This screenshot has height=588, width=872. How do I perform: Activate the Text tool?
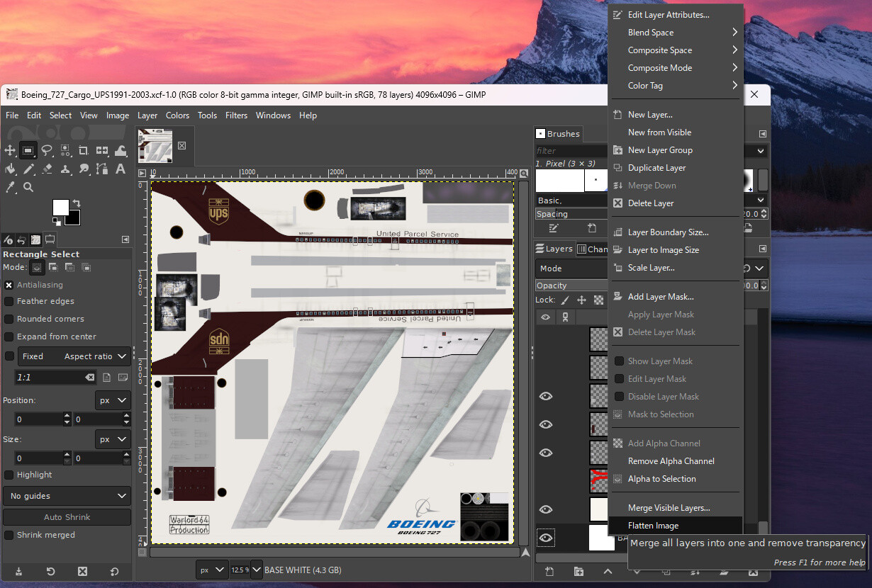click(121, 169)
